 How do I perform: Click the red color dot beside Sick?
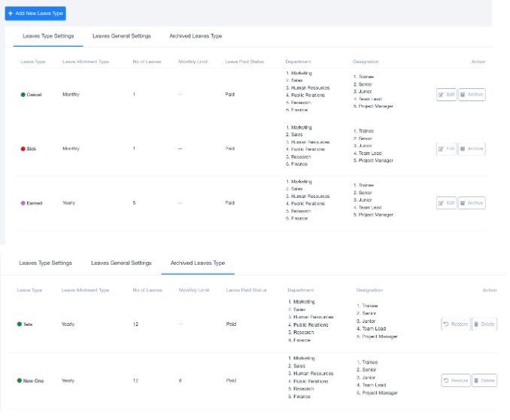(x=23, y=149)
